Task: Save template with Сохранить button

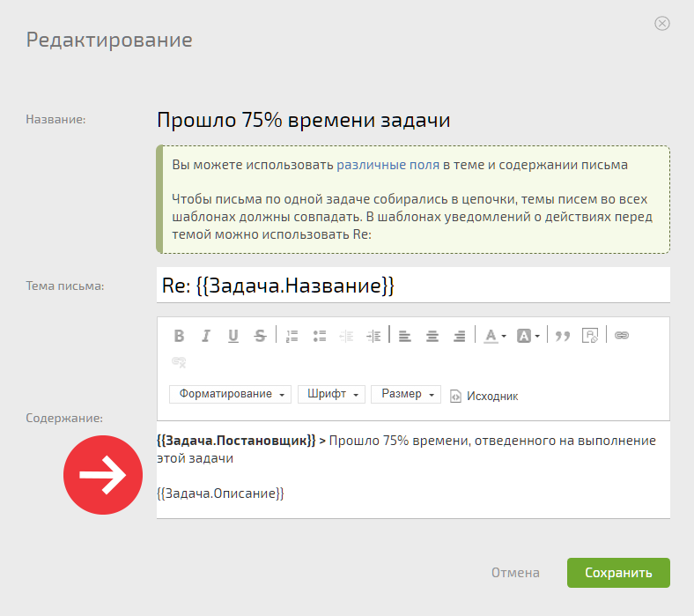Action: (x=618, y=573)
